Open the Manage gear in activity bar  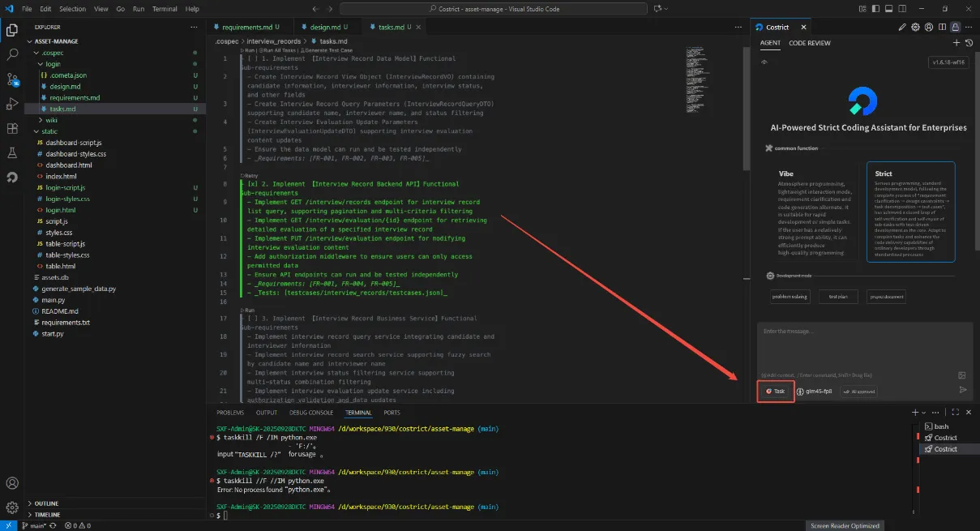[x=12, y=507]
